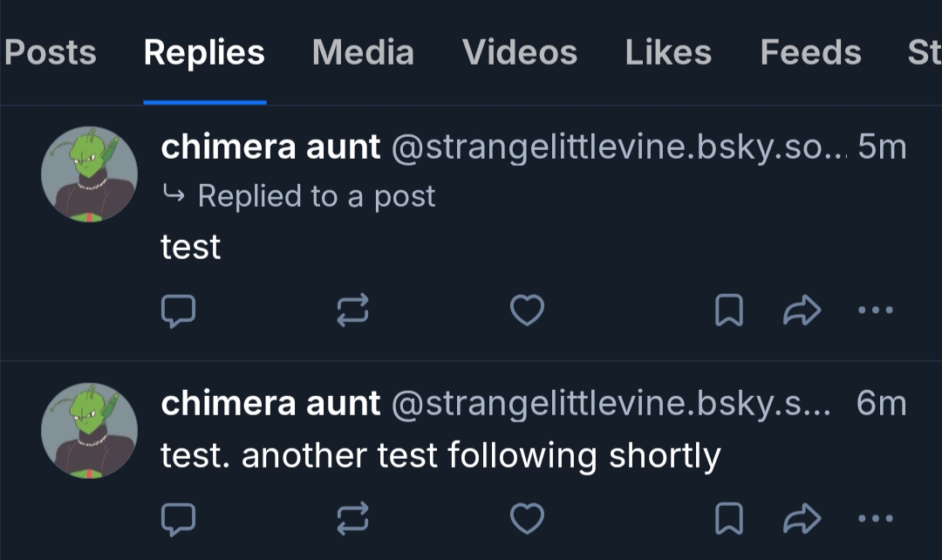
Task: Open more options on 6m post
Action: tap(875, 519)
